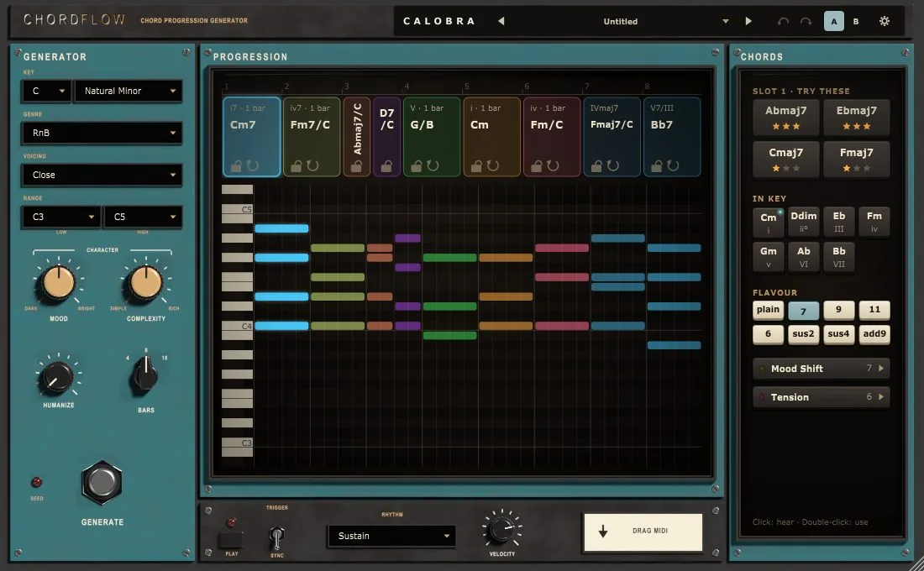Lock the G/B chord slot
Screen dimensions: 924x571
tap(417, 166)
